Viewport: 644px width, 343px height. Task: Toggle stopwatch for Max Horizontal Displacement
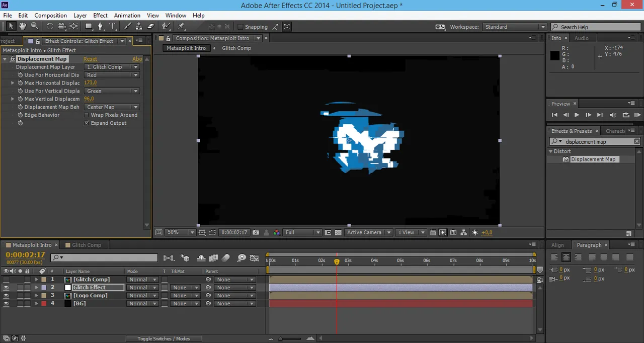tap(21, 83)
